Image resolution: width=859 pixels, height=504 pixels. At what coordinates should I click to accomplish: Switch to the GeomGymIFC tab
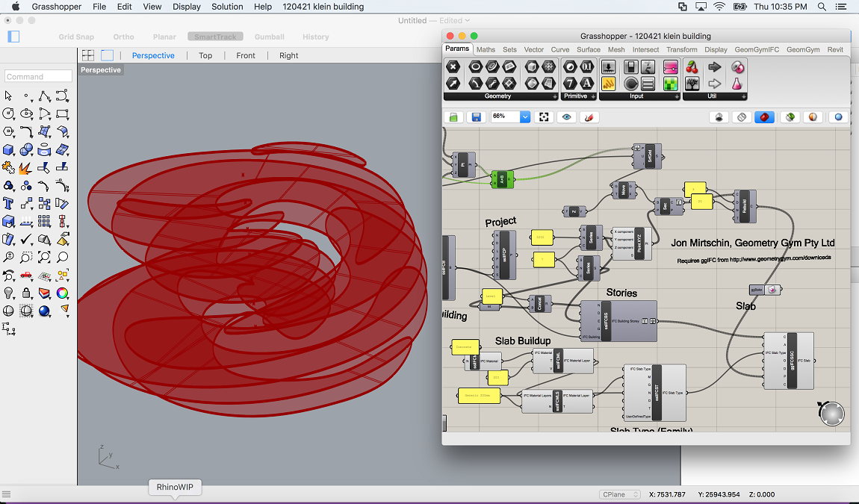[x=757, y=49]
